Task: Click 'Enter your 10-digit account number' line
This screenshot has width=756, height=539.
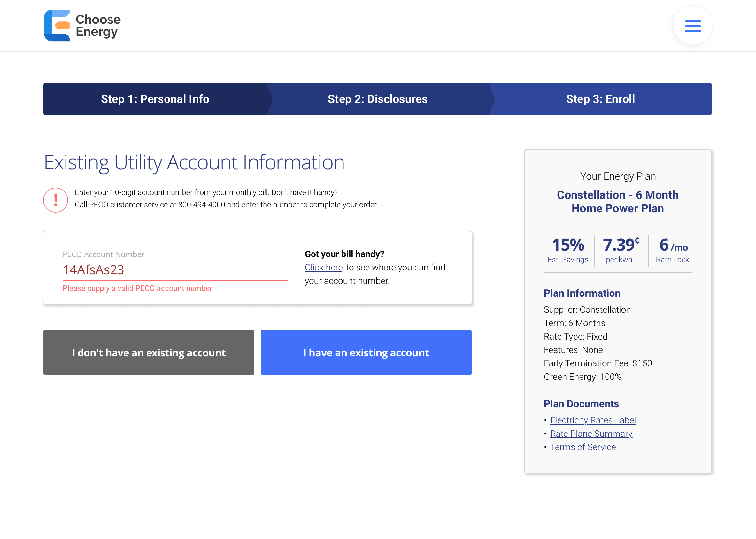Action: point(206,192)
